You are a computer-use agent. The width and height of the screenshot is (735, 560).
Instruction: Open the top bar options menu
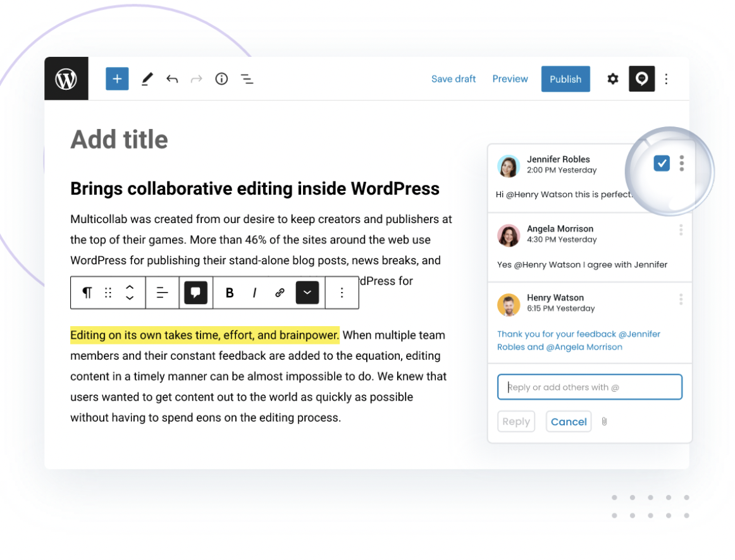point(666,78)
